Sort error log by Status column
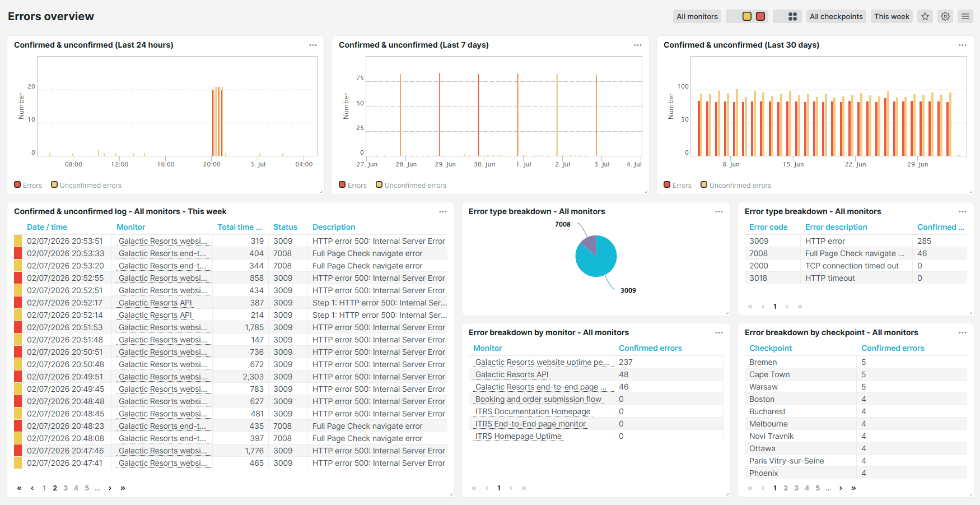 tap(285, 227)
